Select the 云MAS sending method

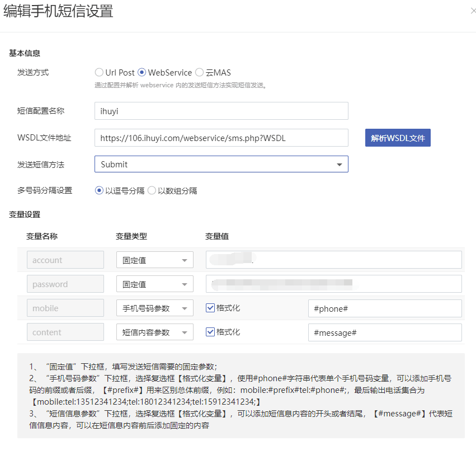pos(200,72)
